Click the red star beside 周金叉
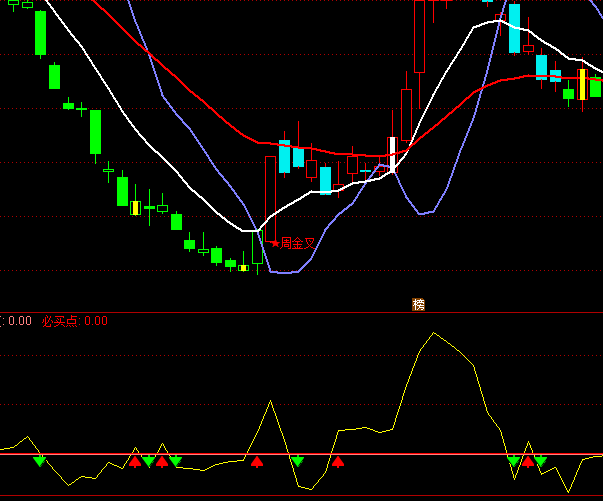The height and width of the screenshot is (501, 603). tap(275, 243)
